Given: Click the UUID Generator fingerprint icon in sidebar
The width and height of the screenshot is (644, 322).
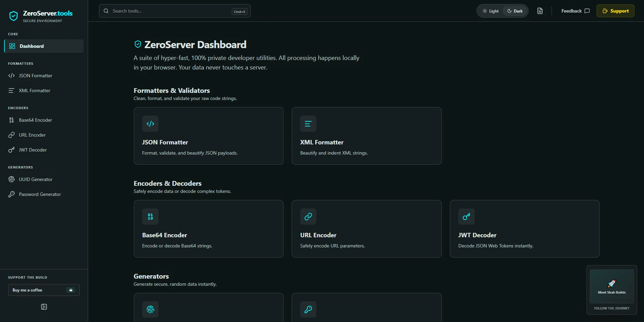Looking at the screenshot, I should coord(12,179).
